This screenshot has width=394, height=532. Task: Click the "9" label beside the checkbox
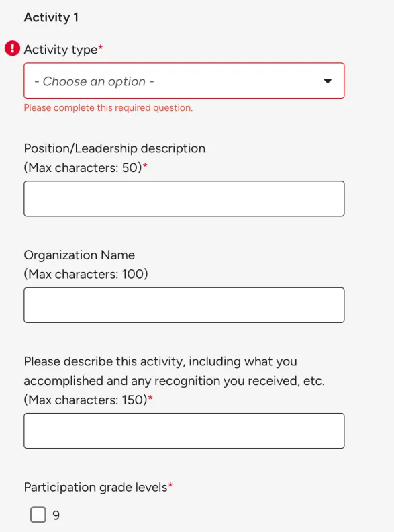click(56, 515)
